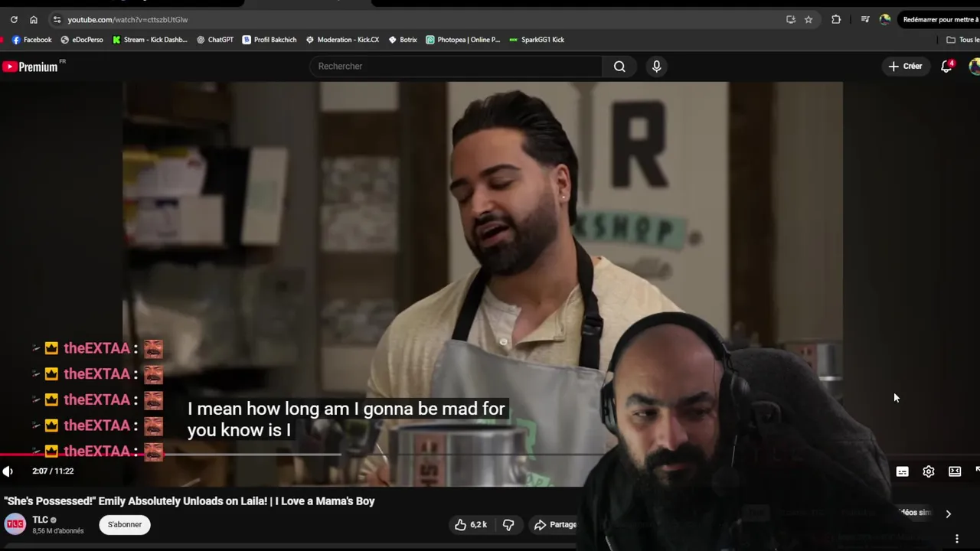Share the video with Partager button
This screenshot has width=980, height=551.
[555, 524]
